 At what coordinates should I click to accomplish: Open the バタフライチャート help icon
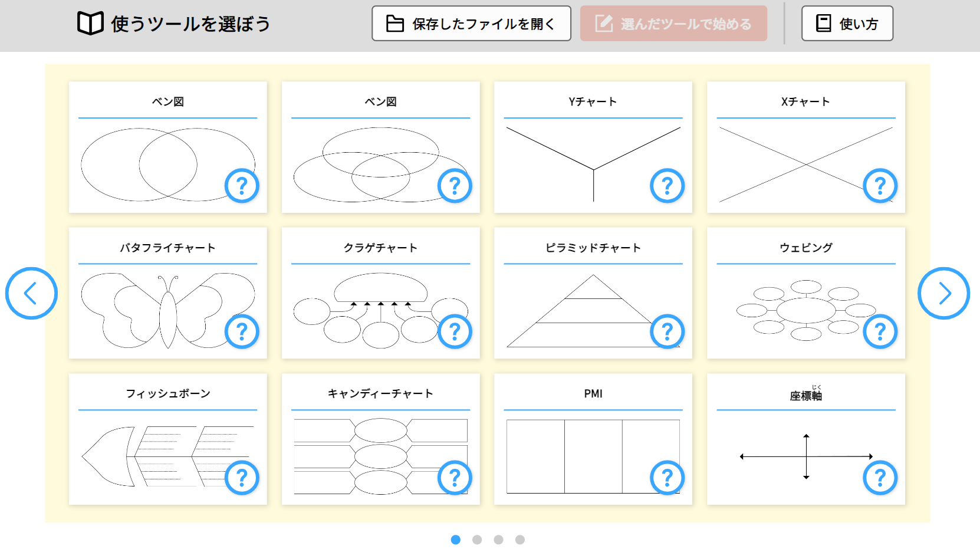tap(242, 331)
